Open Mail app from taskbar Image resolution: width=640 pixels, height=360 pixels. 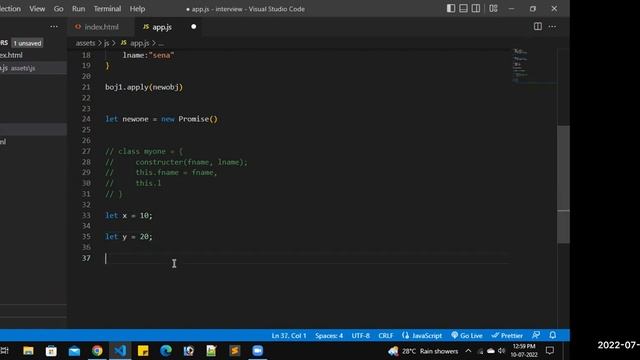click(74, 351)
